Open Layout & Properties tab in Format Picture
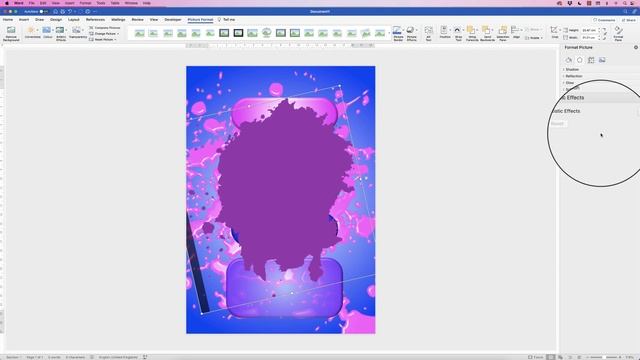Screen dimensions: 640x360 (591, 60)
